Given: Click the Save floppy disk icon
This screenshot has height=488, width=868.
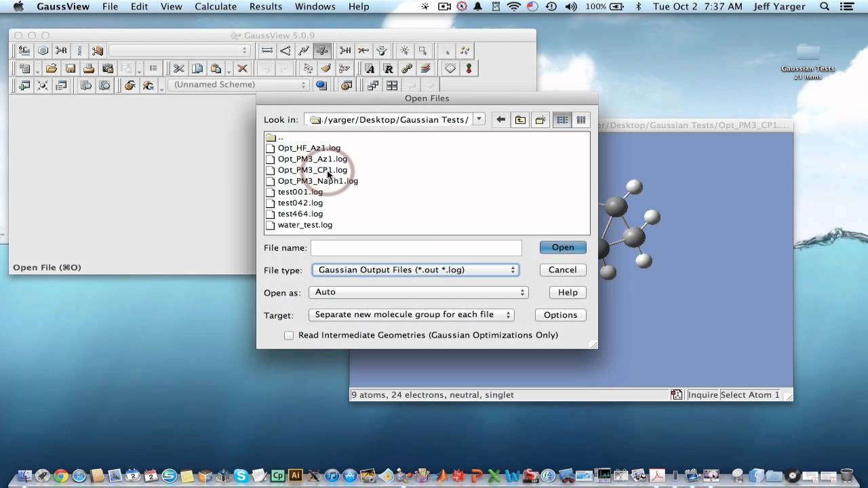Looking at the screenshot, I should pyautogui.click(x=70, y=68).
